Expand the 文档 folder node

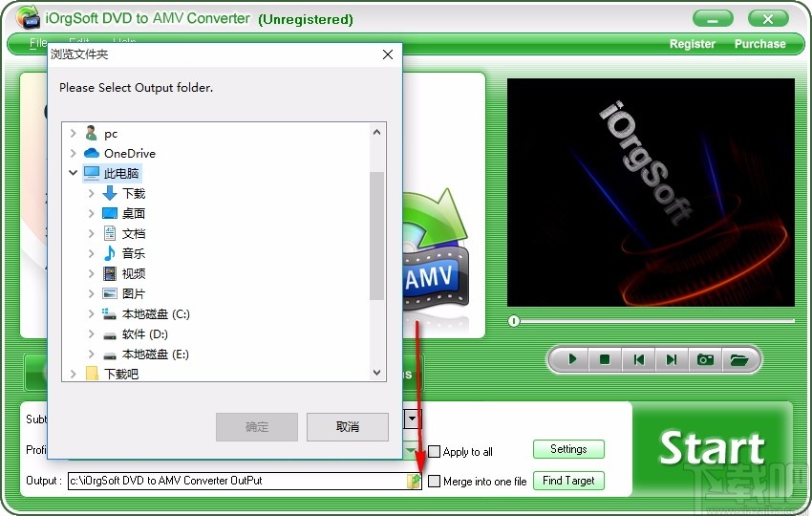coord(91,233)
